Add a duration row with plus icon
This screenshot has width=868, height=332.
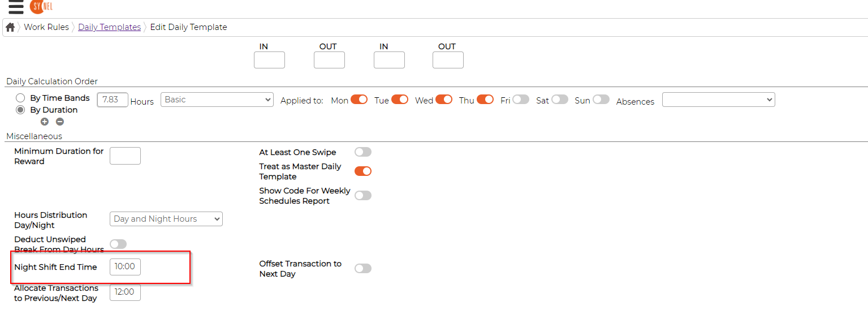coord(45,122)
